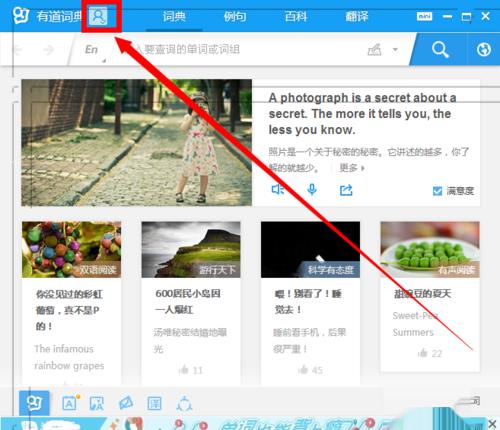Open the daily quote girl photograph

pyautogui.click(x=137, y=142)
